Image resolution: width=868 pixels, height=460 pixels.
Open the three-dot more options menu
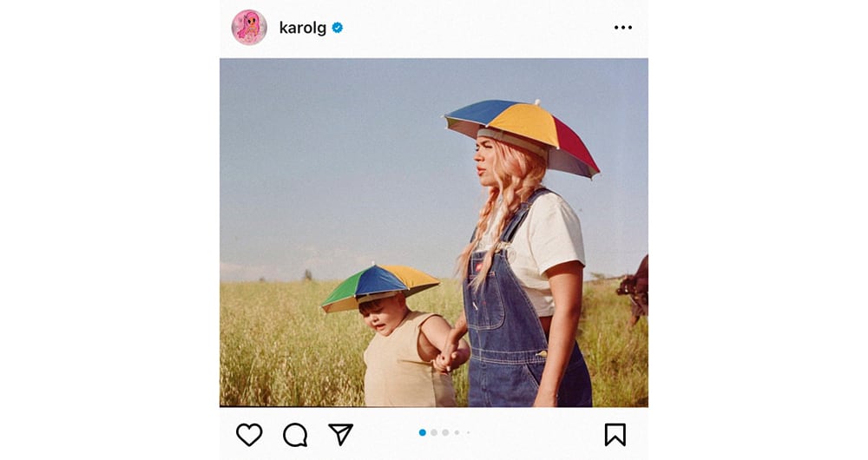click(x=622, y=27)
